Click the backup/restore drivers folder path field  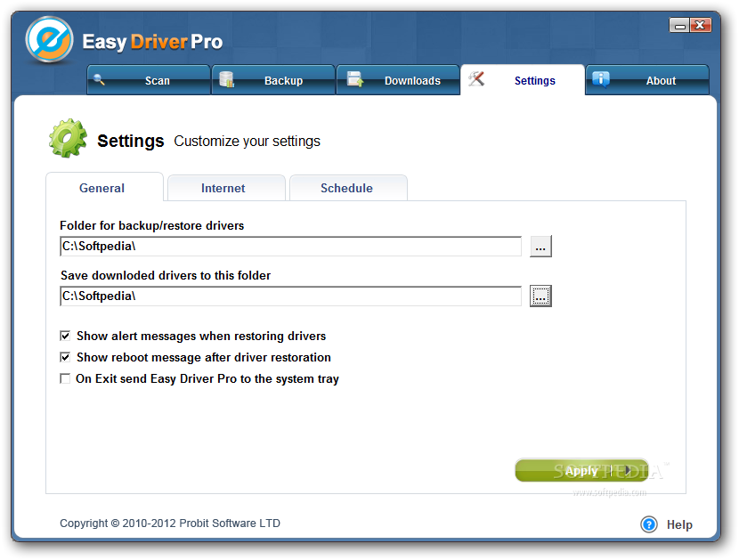[291, 247]
